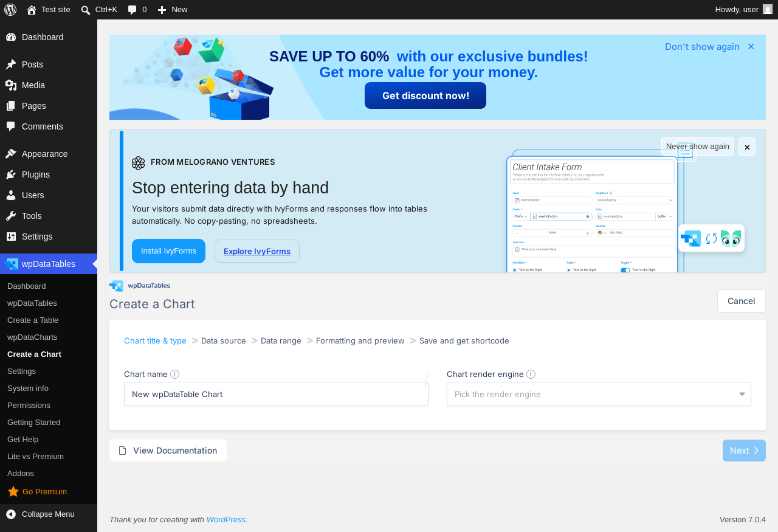Viewport: 778px width, 532px height.
Task: Click the Cancel button
Action: point(742,301)
